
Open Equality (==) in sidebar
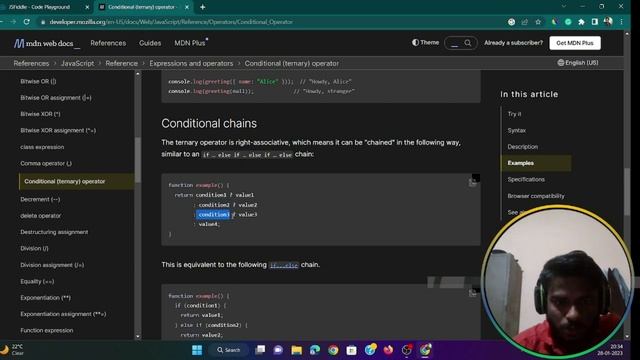(x=37, y=281)
